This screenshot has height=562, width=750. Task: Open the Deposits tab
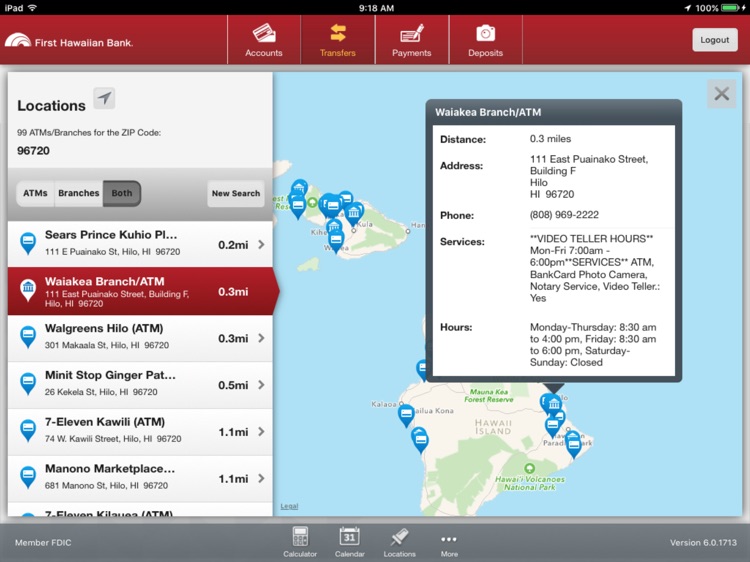point(485,40)
